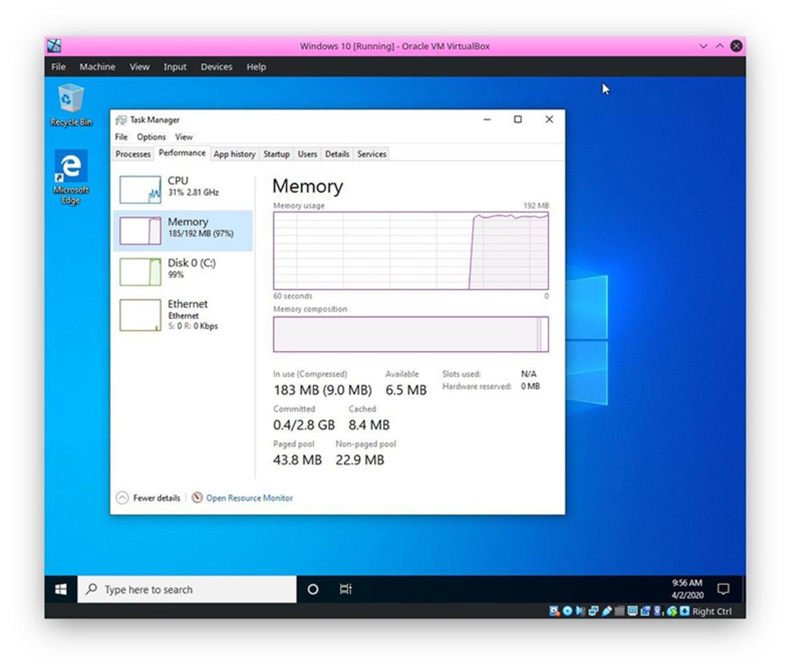790x672 pixels.
Task: Open the Options menu in Task Manager
Action: pos(151,137)
